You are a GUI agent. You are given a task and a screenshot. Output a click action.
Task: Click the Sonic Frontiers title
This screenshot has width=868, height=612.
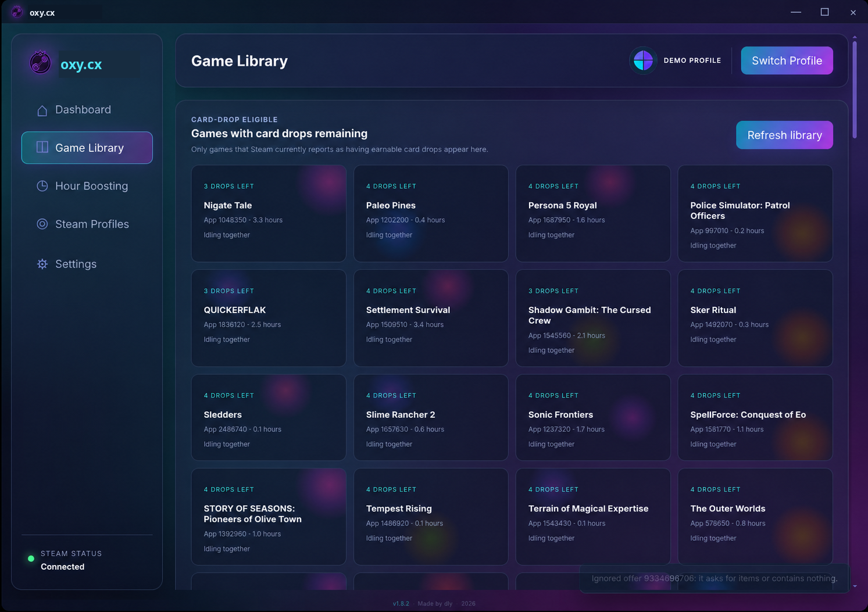561,414
